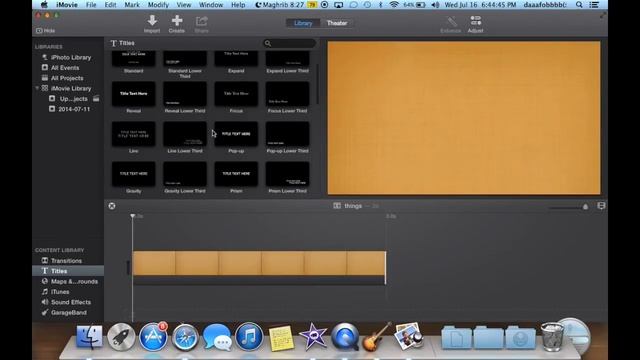Select the Standard title thumbnail
Image resolution: width=640 pixels, height=360 pixels.
133,59
